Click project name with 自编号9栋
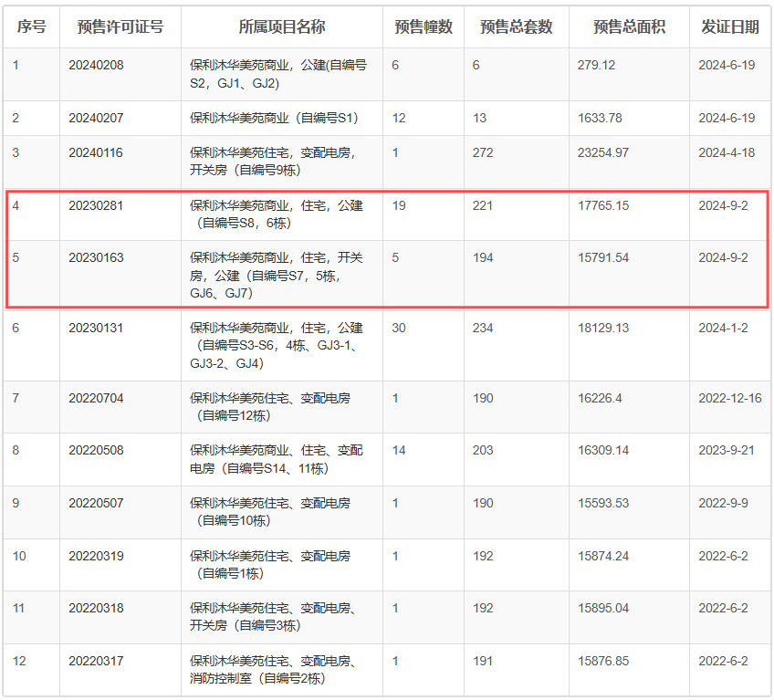This screenshot has height=700, width=774. pos(273,162)
